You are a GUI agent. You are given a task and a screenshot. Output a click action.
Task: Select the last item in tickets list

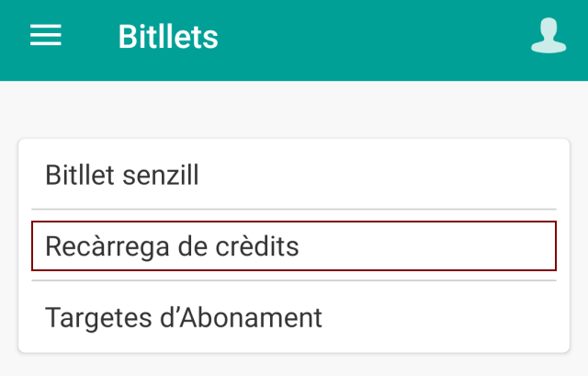[x=293, y=318]
